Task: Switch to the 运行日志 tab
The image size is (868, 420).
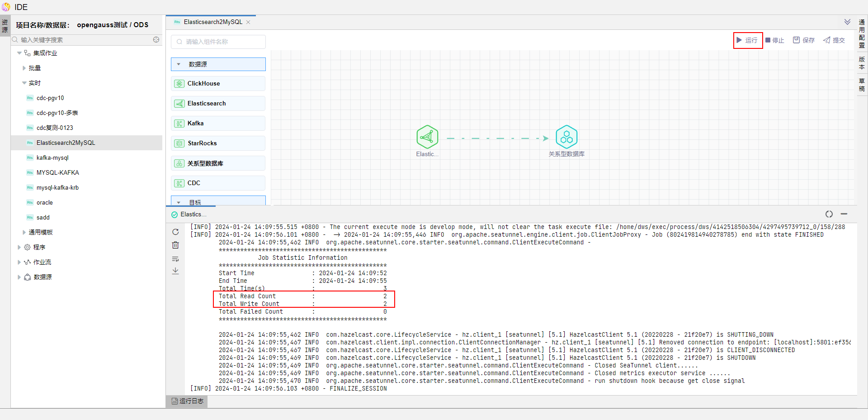Action: tap(187, 401)
